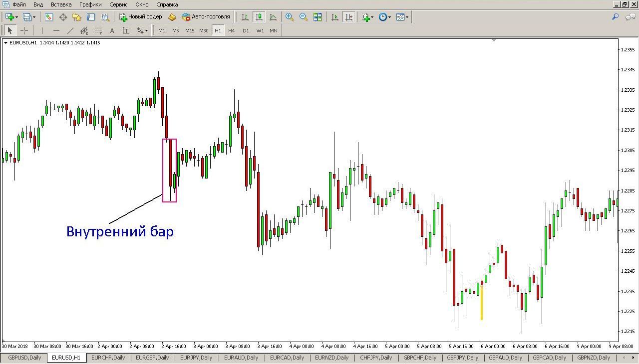Image resolution: width=639 pixels, height=364 pixels.
Task: Open the Strategy Tester icon
Action: coord(105,17)
